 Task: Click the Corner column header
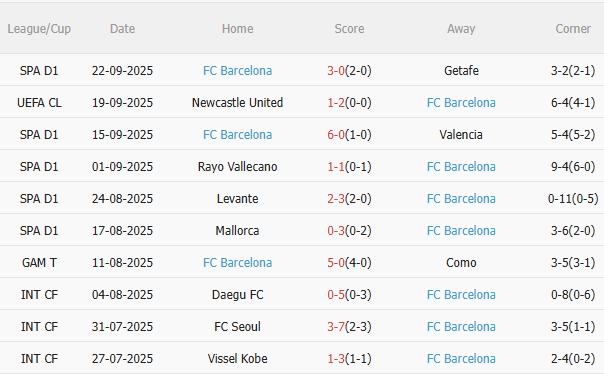573,29
